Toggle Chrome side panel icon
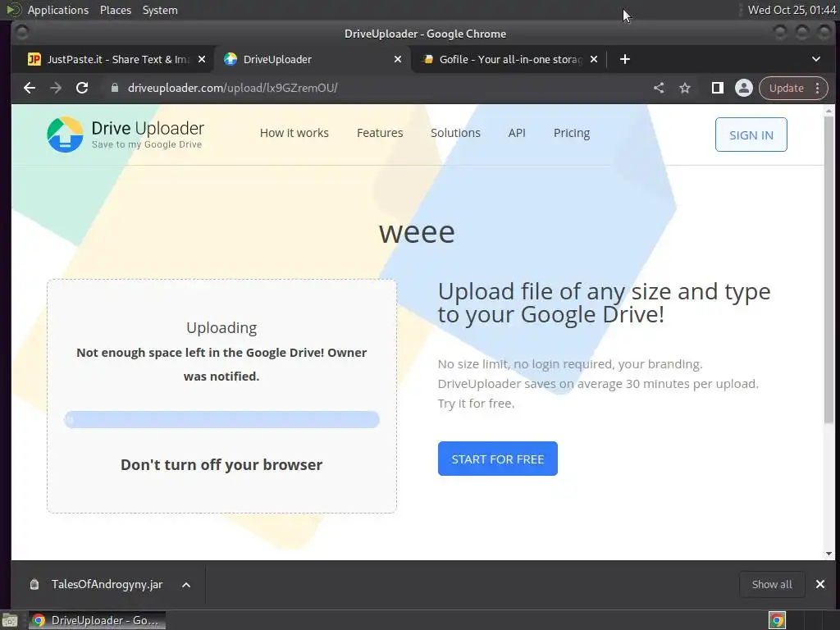The height and width of the screenshot is (630, 840). pos(717,88)
